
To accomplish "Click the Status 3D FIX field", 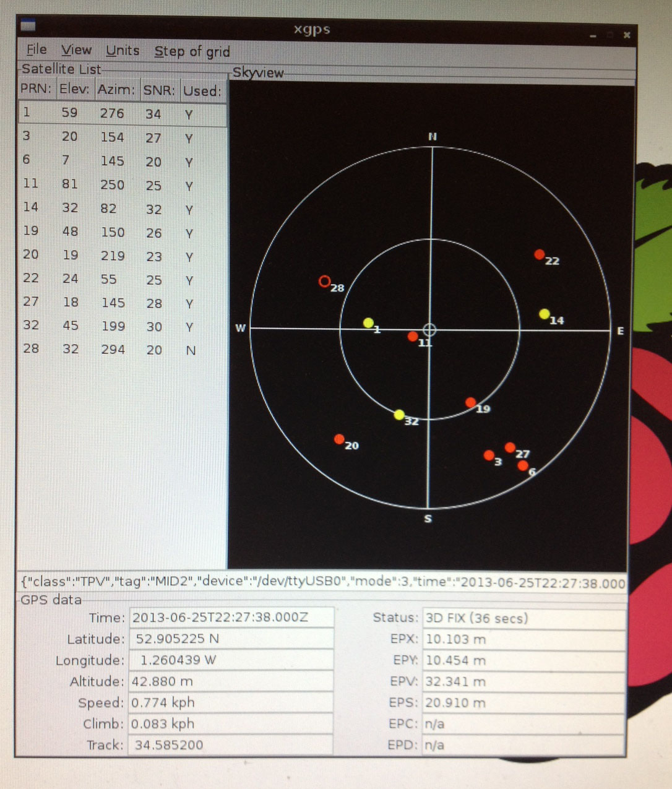I will pos(523,618).
